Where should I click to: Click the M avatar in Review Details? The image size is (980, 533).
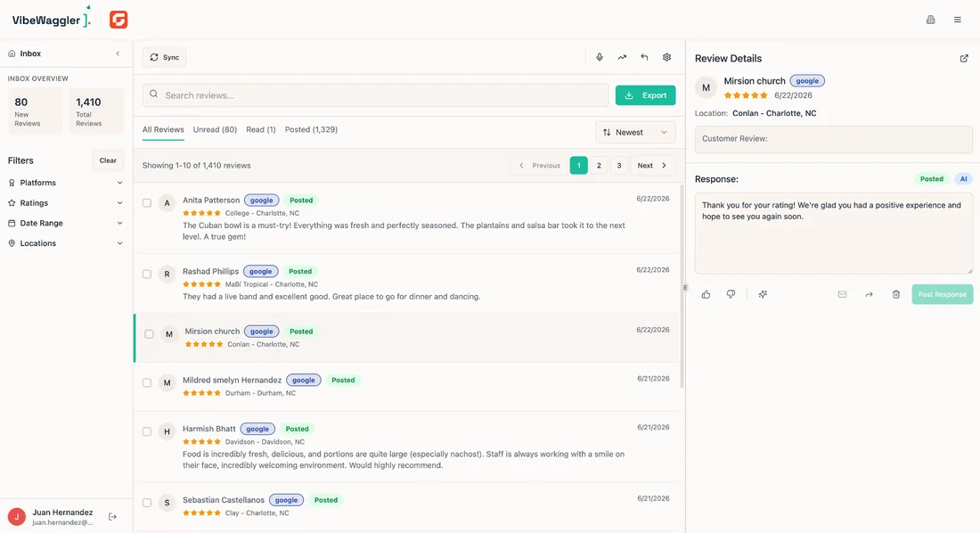pos(706,87)
